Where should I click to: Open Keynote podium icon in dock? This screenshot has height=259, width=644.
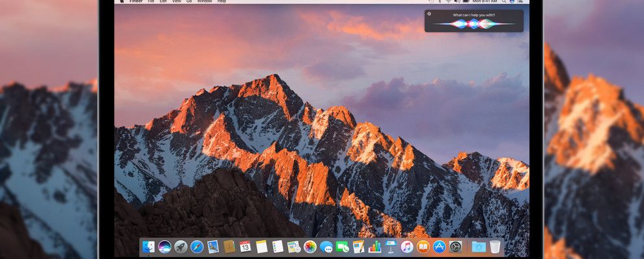(391, 247)
